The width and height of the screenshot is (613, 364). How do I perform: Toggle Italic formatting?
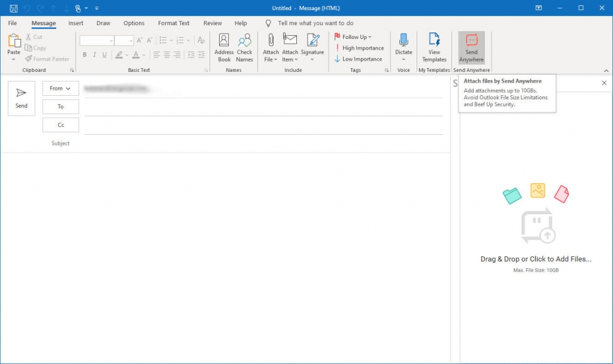click(x=94, y=54)
